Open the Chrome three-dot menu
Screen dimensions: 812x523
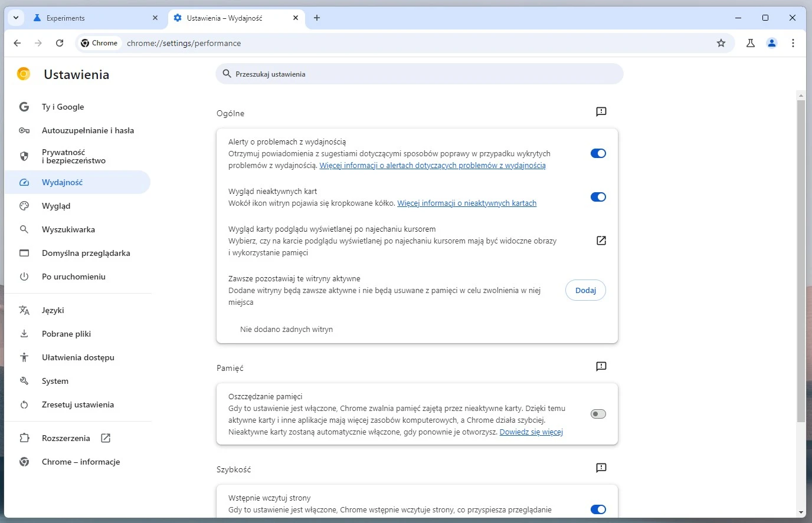pos(793,43)
